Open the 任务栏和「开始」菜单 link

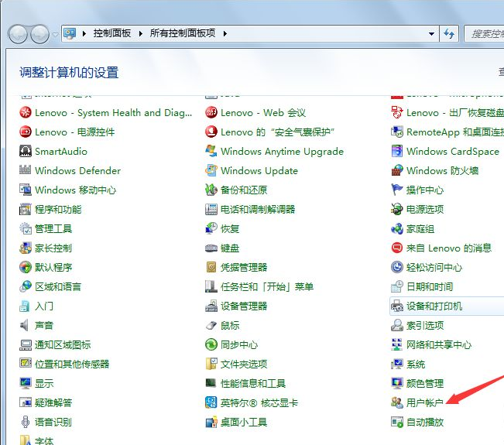pyautogui.click(x=267, y=286)
